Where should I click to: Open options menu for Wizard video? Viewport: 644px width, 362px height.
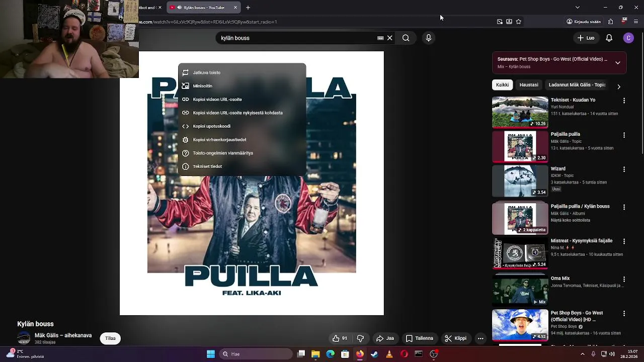pyautogui.click(x=624, y=169)
